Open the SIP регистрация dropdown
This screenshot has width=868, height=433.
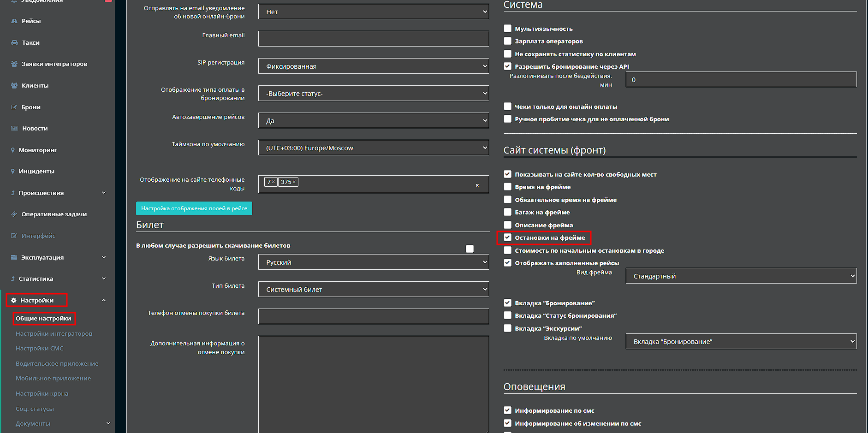(373, 66)
